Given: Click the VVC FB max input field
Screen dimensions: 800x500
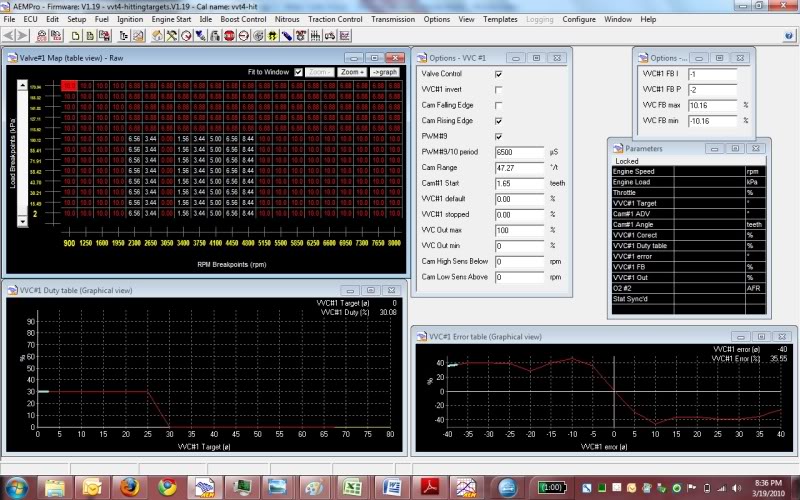Looking at the screenshot, I should [713, 106].
